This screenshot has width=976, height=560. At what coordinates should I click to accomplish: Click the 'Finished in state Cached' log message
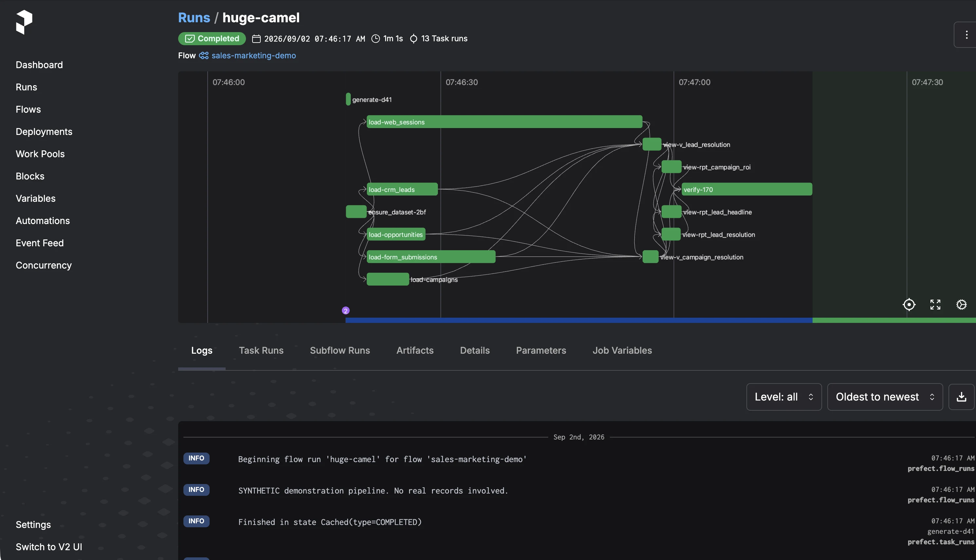click(330, 522)
